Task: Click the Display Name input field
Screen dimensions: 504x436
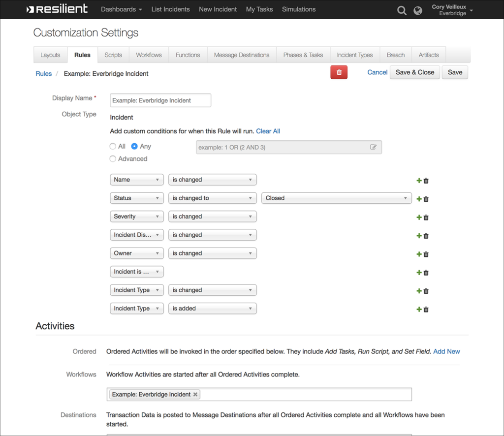Action: [160, 100]
